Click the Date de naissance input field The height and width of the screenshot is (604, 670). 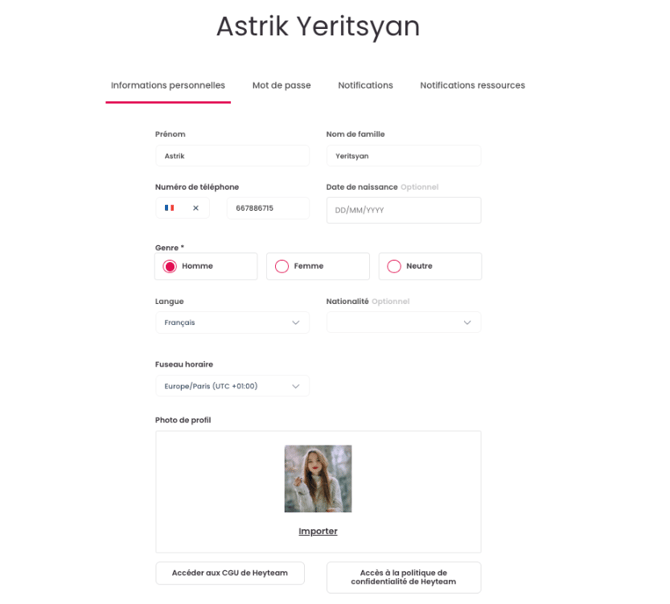404,210
